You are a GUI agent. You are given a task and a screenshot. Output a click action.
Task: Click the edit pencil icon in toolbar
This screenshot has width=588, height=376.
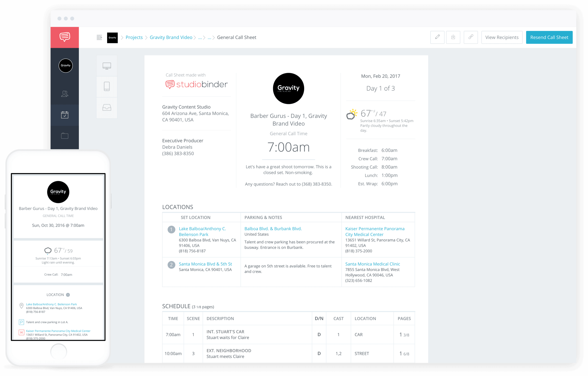click(438, 37)
